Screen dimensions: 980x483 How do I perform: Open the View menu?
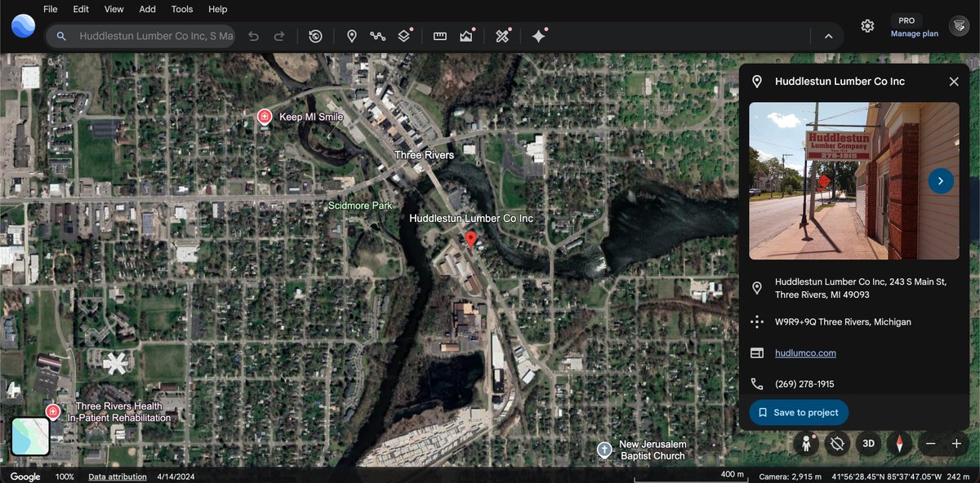click(x=114, y=9)
